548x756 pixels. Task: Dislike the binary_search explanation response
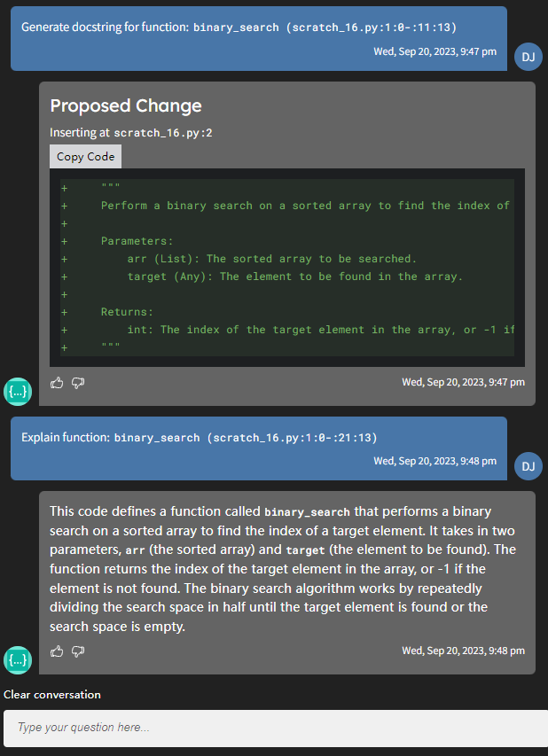pos(78,651)
